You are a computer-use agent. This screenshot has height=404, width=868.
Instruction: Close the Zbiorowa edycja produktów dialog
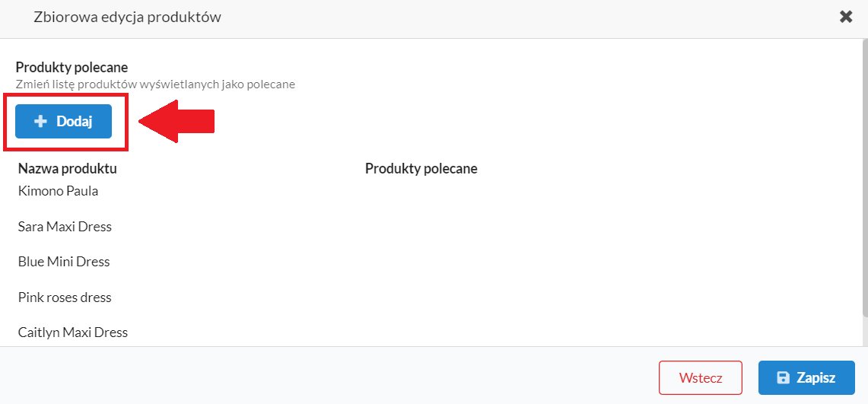tap(846, 17)
